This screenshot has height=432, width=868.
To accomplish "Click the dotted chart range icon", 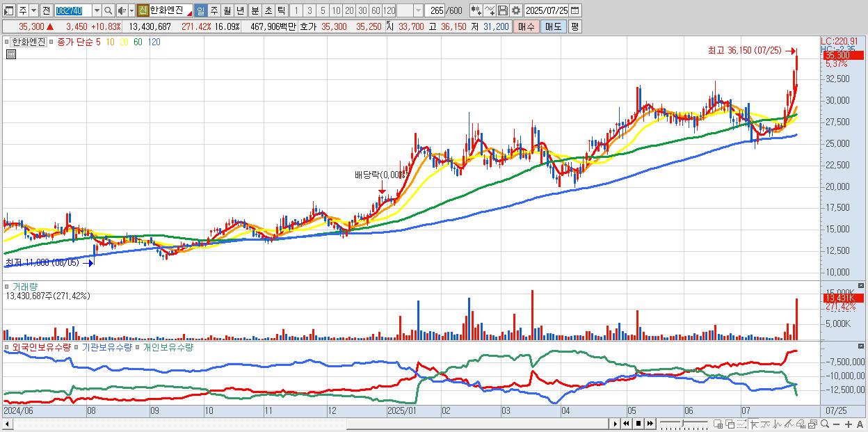I will click(x=741, y=424).
